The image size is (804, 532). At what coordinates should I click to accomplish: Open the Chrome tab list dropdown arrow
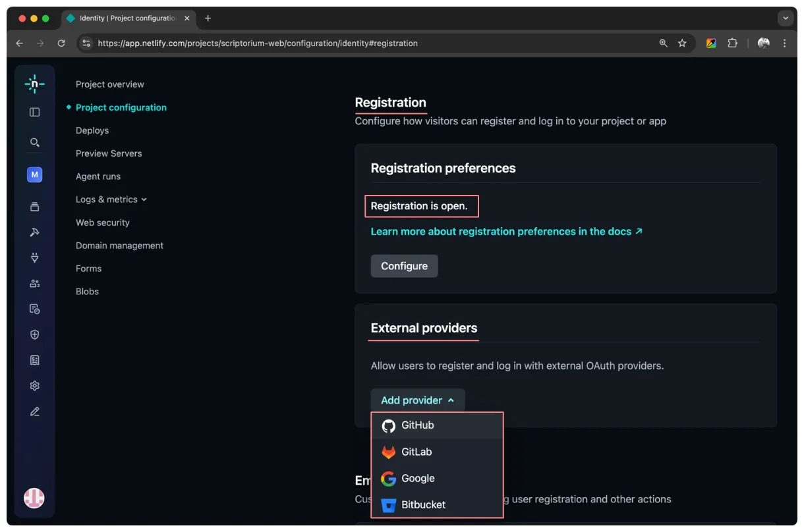(x=785, y=18)
